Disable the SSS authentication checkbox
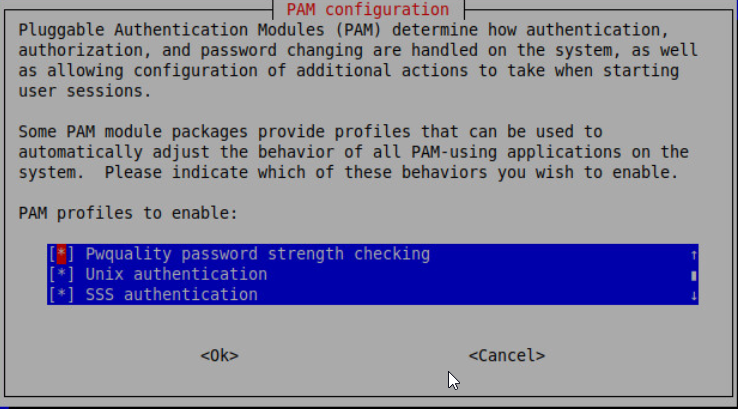The image size is (738, 409). 61,295
